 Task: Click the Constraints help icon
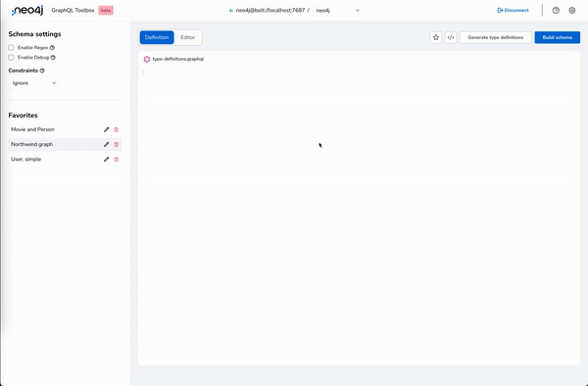coord(42,71)
